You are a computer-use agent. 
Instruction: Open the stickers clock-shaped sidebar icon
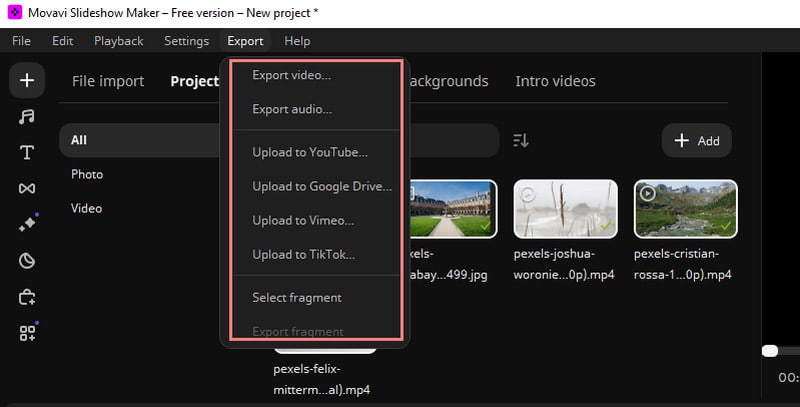click(x=27, y=261)
